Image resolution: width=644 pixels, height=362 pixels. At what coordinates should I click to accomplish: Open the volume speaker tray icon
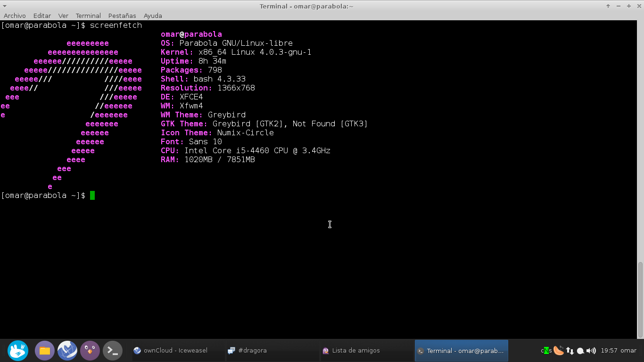[591, 351]
